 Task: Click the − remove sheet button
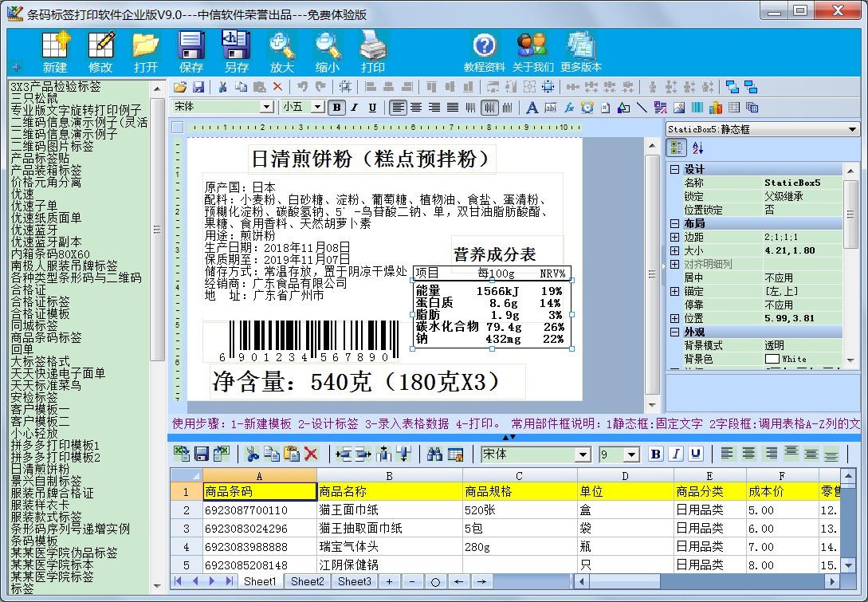[x=412, y=581]
